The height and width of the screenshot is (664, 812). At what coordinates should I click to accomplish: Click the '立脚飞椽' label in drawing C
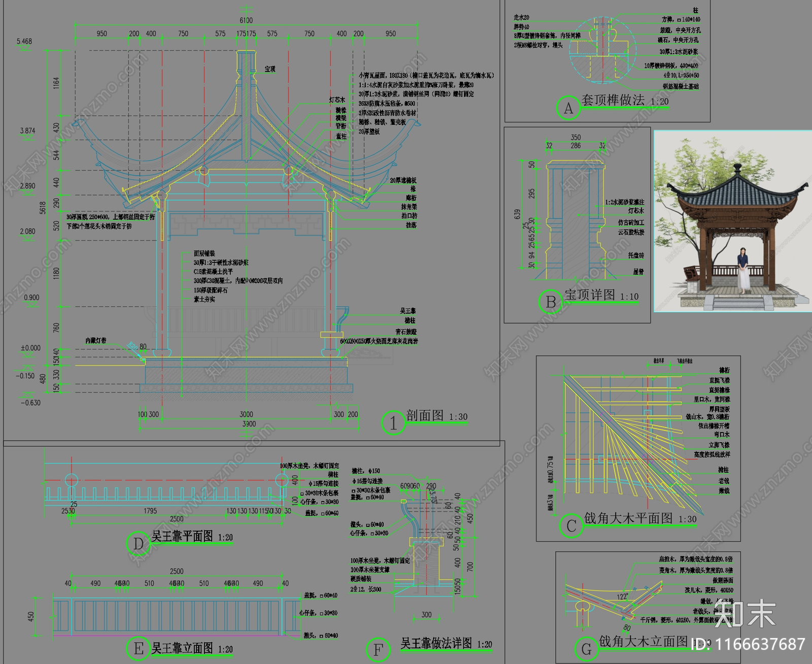(719, 445)
